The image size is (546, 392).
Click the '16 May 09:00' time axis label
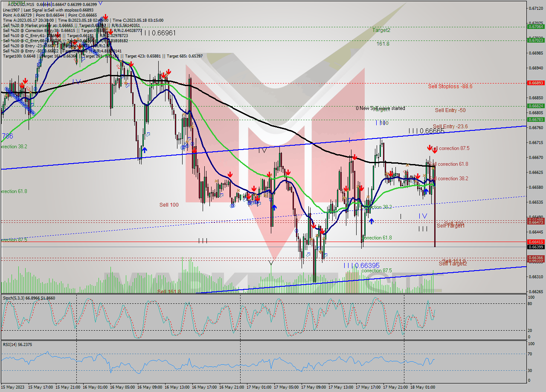pos(150,387)
